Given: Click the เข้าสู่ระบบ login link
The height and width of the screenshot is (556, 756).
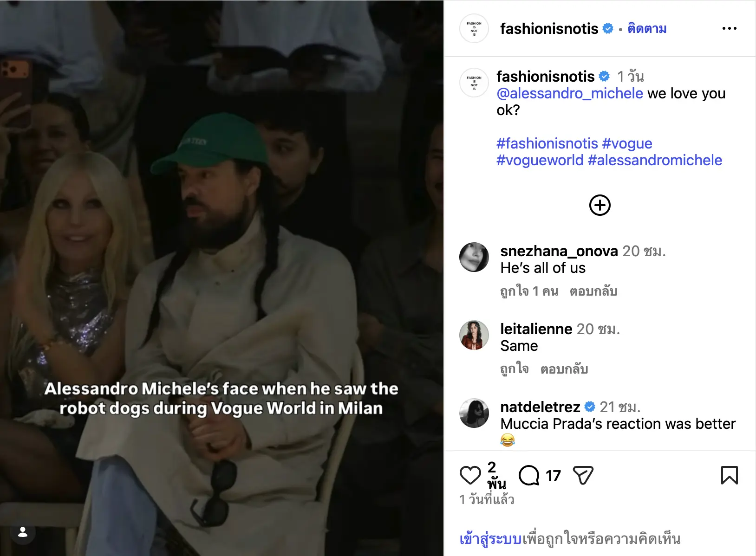Looking at the screenshot, I should 490,539.
